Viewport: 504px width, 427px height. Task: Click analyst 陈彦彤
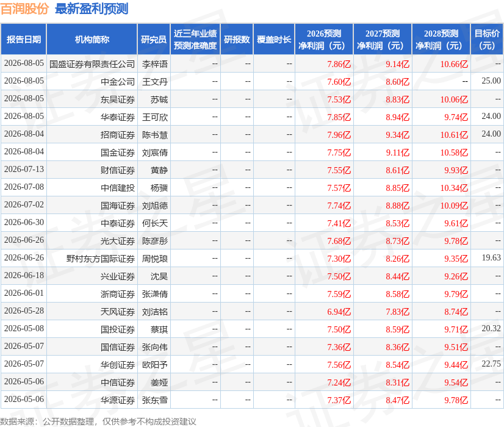tap(155, 241)
